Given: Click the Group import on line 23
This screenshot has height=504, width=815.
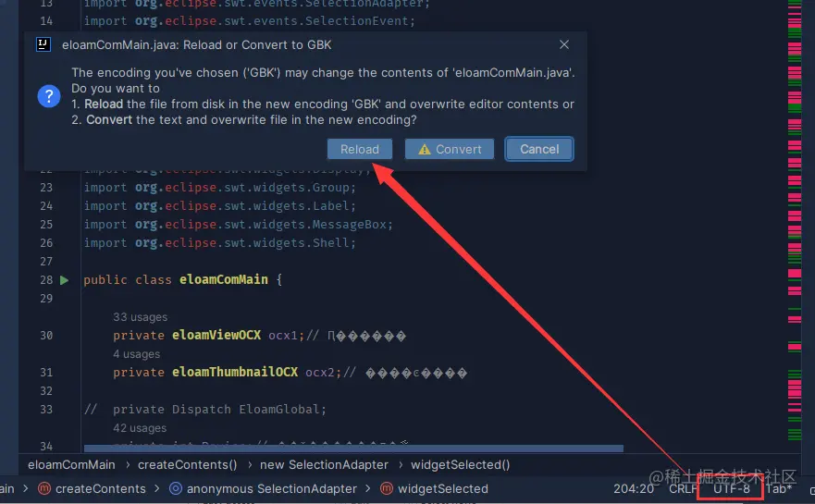Looking at the screenshot, I should point(220,188).
